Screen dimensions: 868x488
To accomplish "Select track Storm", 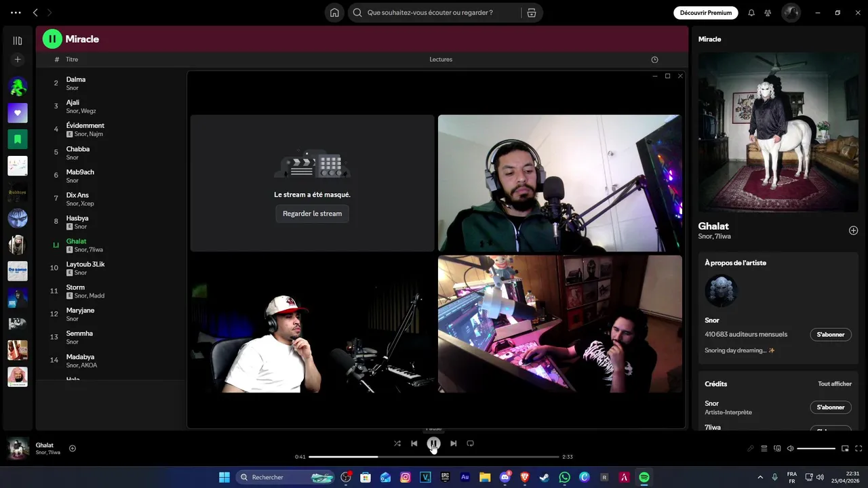I will click(75, 287).
